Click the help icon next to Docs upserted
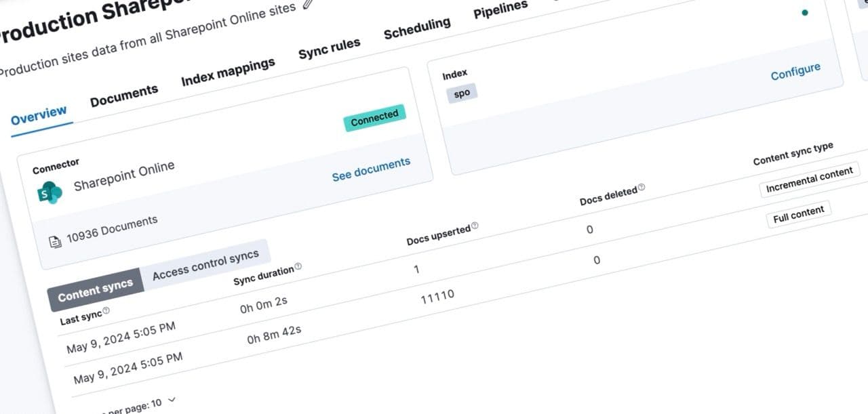This screenshot has width=868, height=414. 475,226
